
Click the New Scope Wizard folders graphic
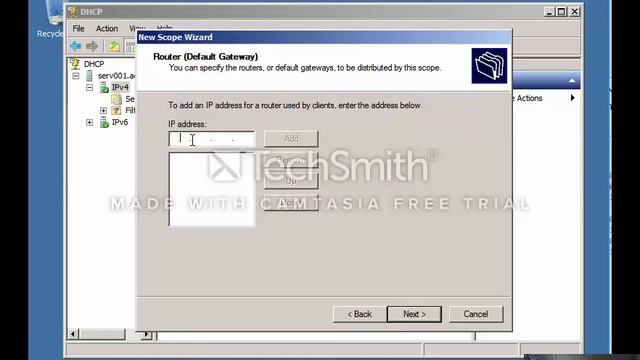489,66
